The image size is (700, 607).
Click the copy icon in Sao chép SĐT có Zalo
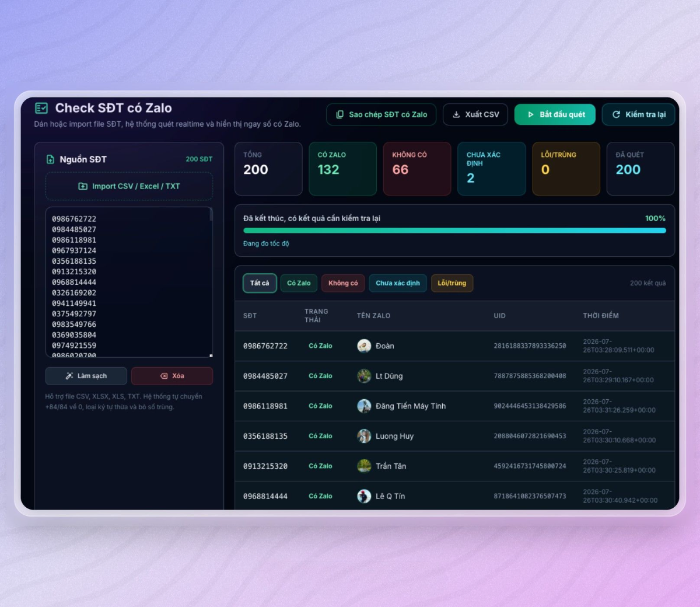click(339, 114)
